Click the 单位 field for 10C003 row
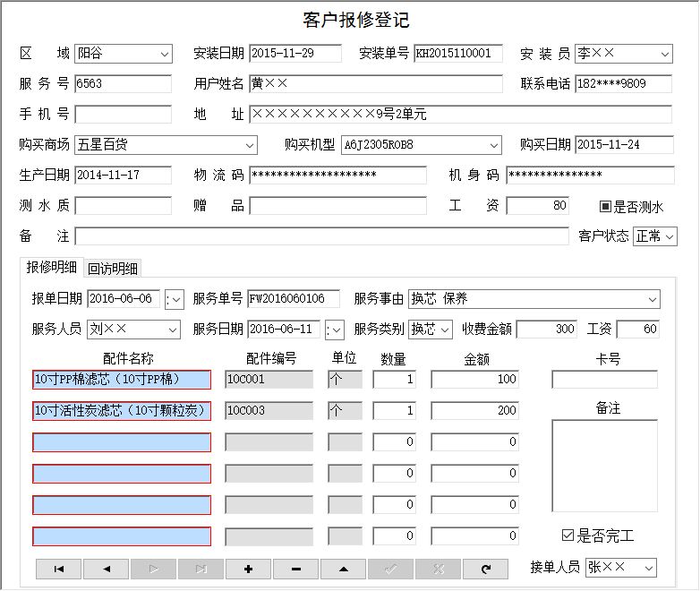 [x=345, y=410]
